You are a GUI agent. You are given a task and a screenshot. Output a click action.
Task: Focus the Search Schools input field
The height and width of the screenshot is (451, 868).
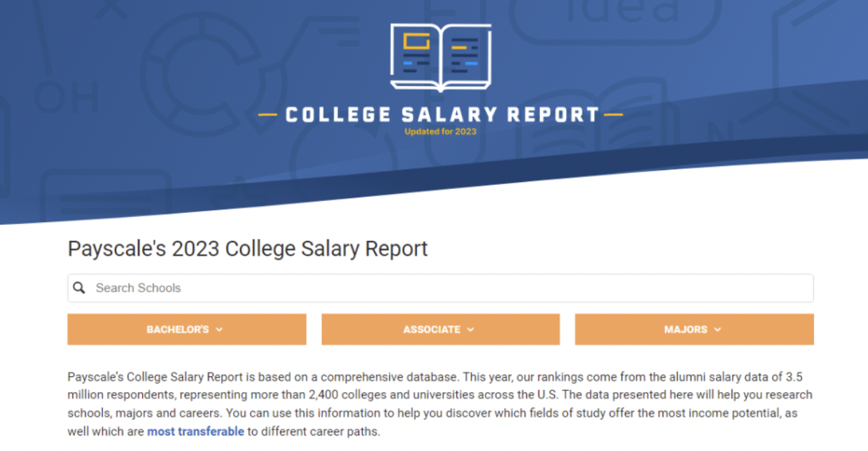(x=448, y=288)
